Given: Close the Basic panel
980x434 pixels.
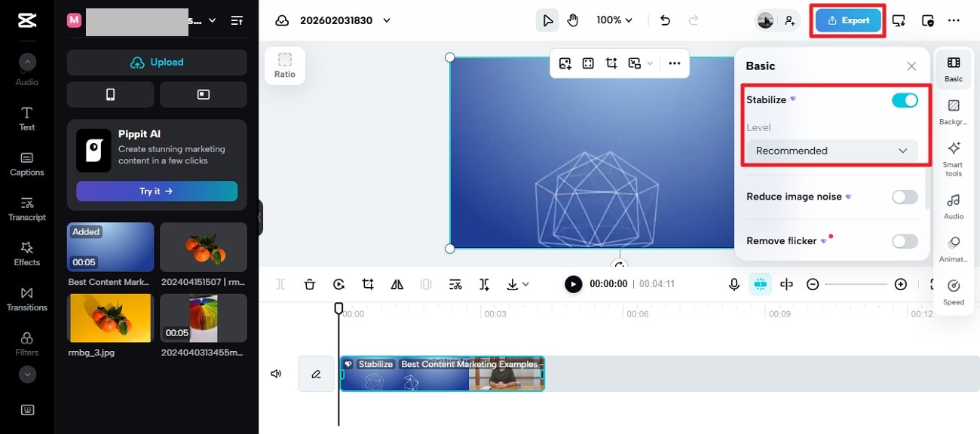Looking at the screenshot, I should 911,66.
